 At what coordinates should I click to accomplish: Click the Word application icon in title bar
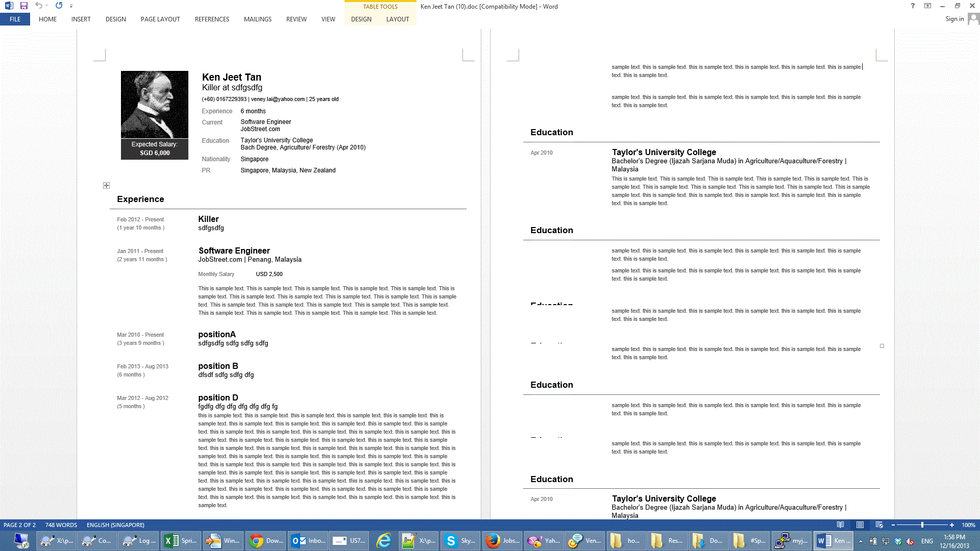9,6
